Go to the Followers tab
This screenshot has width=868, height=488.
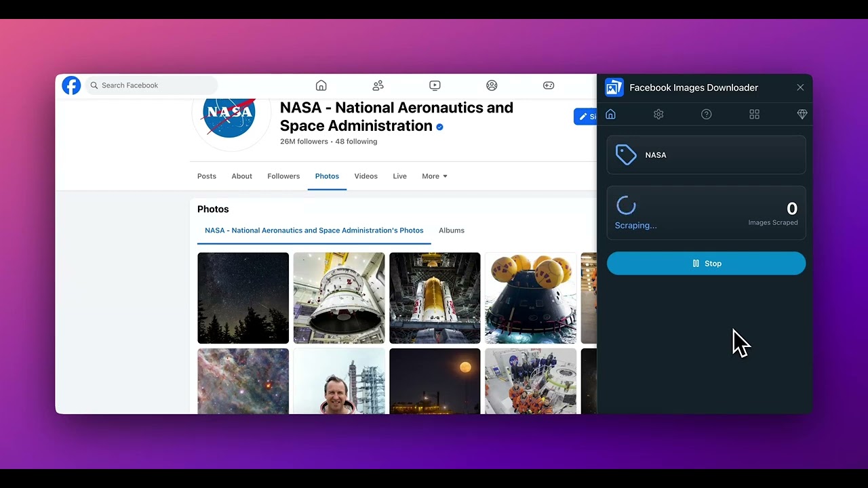pyautogui.click(x=283, y=176)
